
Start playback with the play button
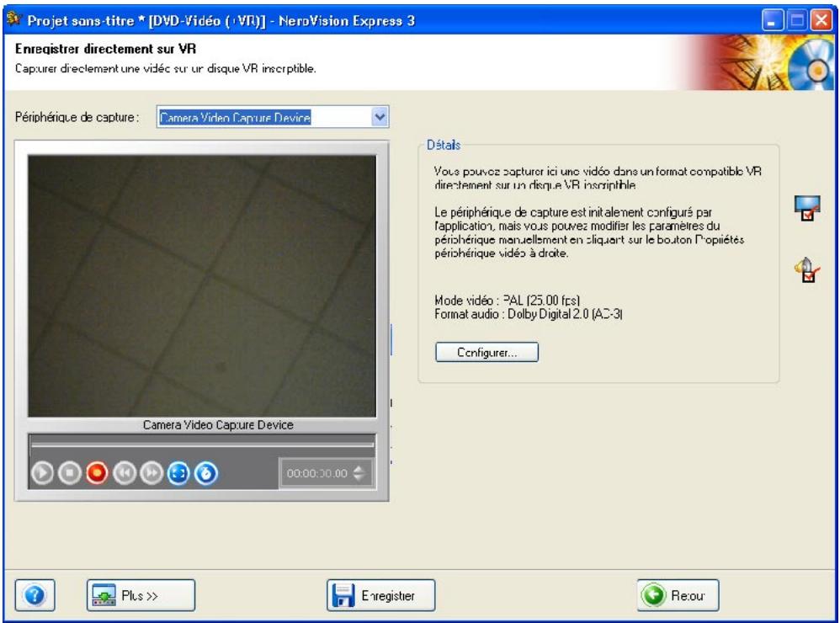(42, 473)
